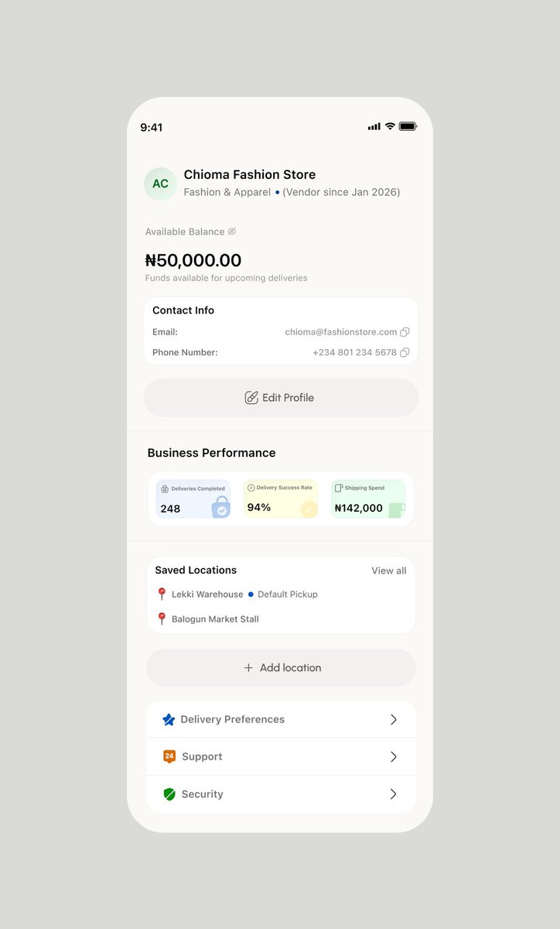Click the Wi-Fi icon in status bar

point(390,126)
